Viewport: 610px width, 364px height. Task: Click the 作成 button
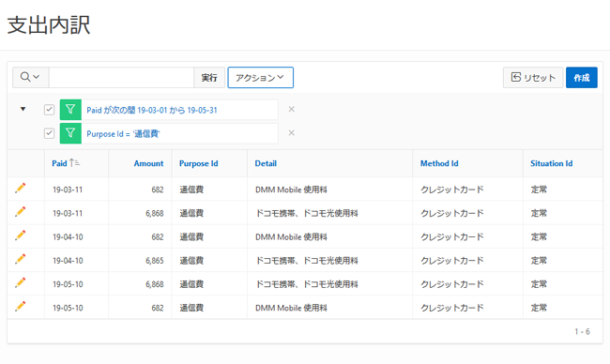click(x=582, y=77)
